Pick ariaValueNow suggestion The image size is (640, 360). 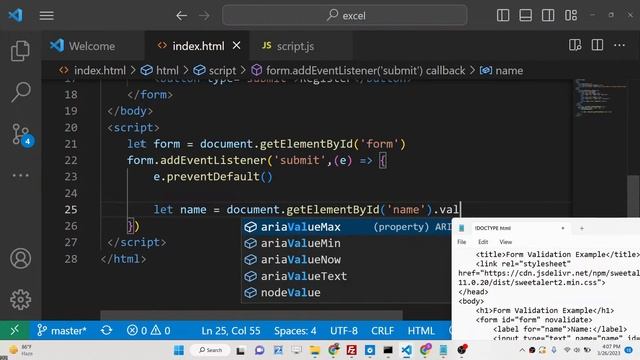pyautogui.click(x=347, y=260)
